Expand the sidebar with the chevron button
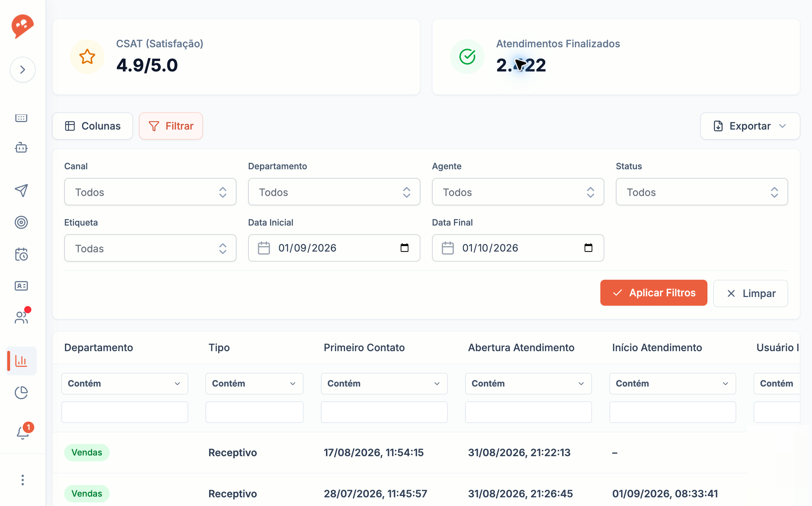The width and height of the screenshot is (812, 506). coord(23,70)
